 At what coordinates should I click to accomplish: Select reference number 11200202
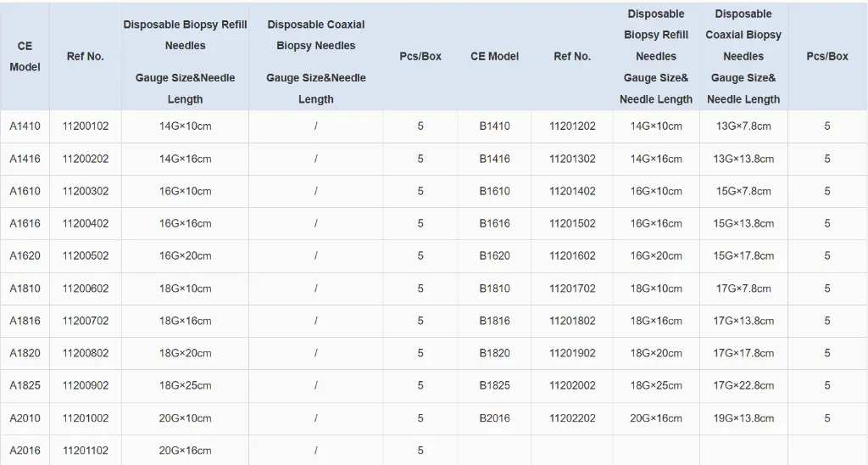(86, 159)
